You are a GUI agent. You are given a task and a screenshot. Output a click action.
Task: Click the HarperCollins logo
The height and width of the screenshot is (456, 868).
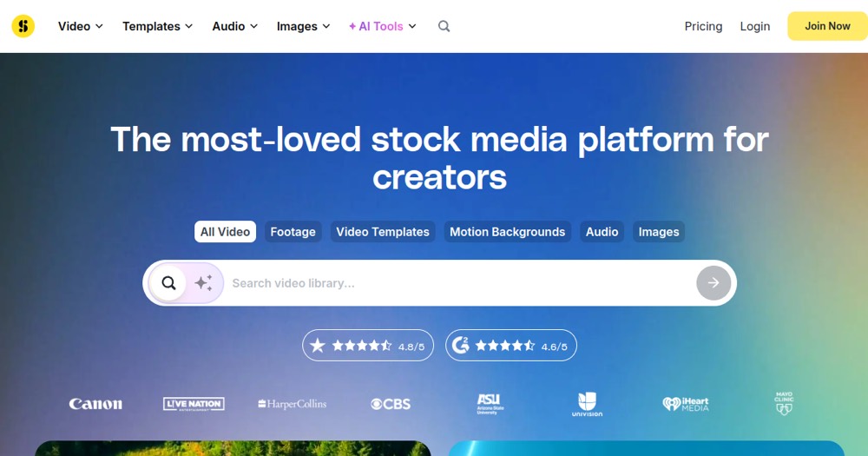(293, 404)
